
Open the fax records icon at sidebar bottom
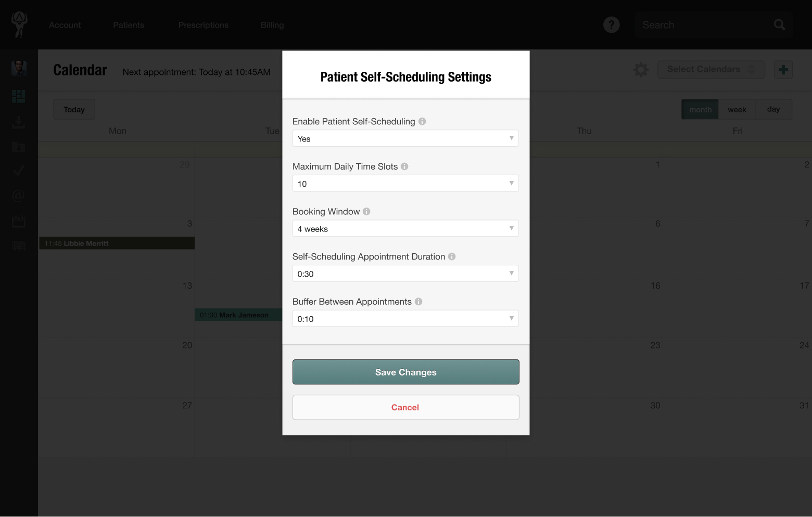[x=18, y=245]
